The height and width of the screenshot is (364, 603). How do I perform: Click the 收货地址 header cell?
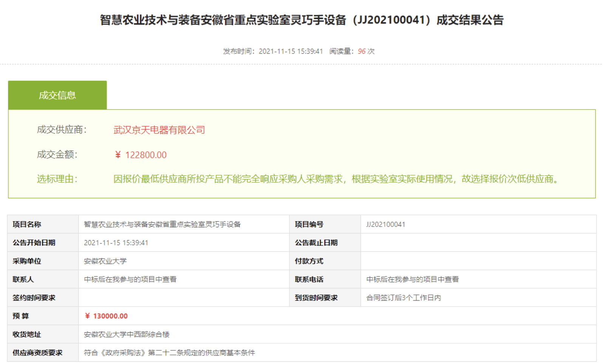click(x=43, y=334)
